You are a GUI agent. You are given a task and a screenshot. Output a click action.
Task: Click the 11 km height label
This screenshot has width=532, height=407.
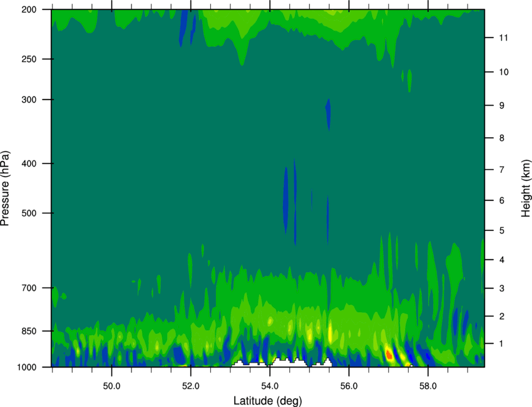503,38
